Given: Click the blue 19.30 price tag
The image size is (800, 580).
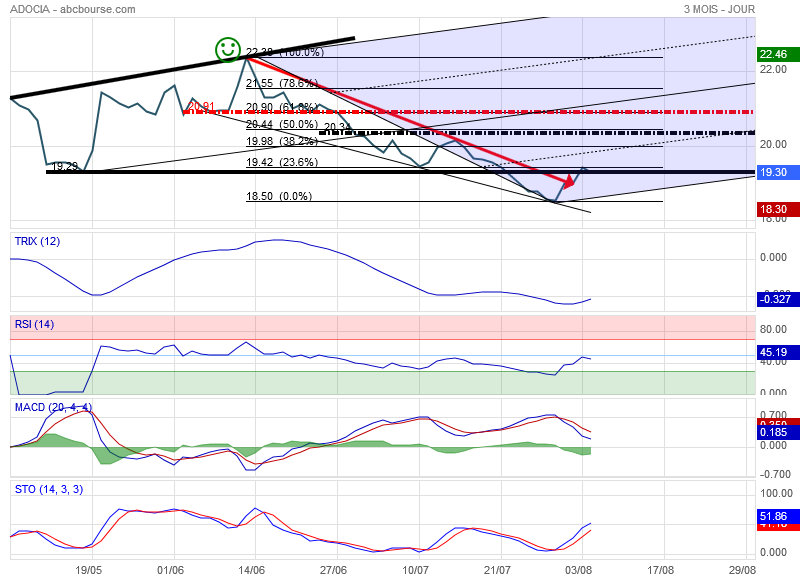Looking at the screenshot, I should [x=778, y=172].
